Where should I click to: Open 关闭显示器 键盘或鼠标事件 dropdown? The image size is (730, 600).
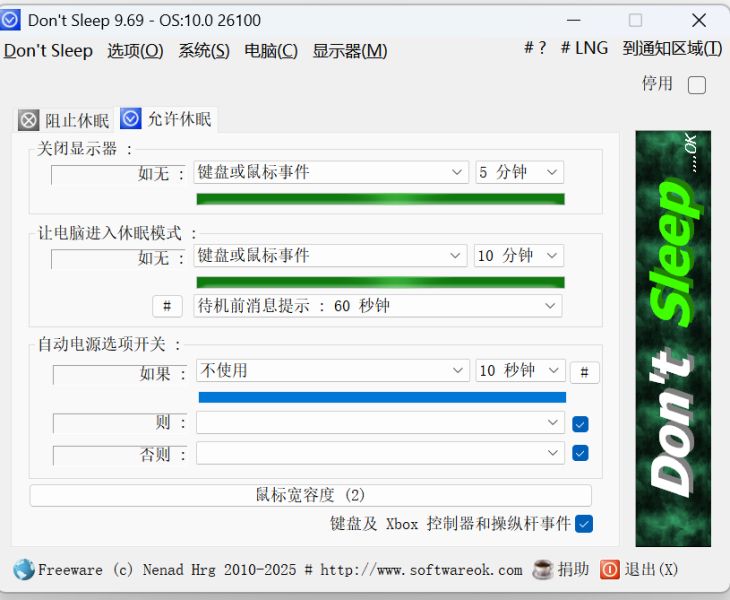[331, 172]
